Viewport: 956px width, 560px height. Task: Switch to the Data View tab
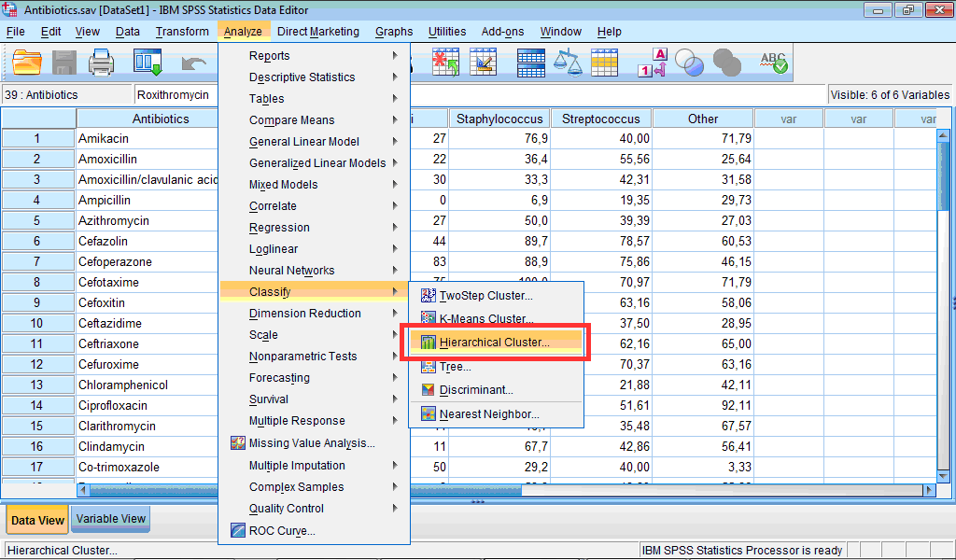[37, 521]
